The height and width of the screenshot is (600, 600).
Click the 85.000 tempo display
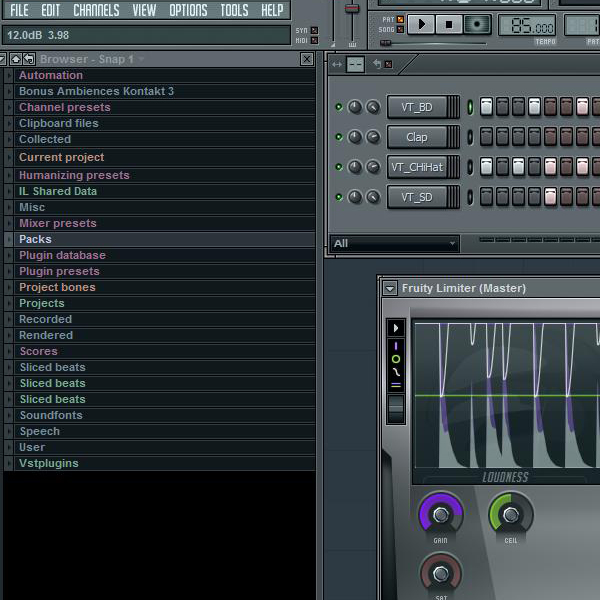coord(527,26)
